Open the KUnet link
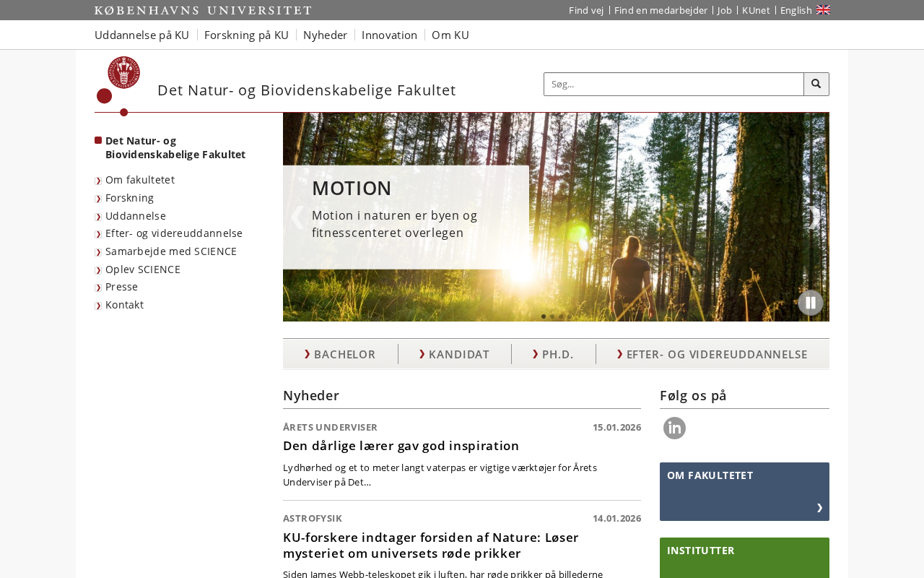924x578 pixels. [756, 10]
